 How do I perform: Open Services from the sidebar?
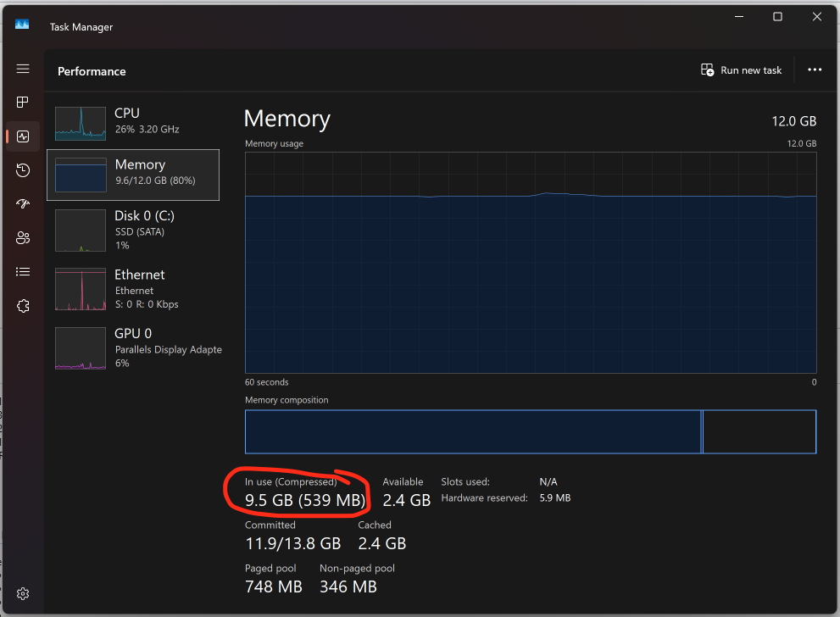click(23, 306)
